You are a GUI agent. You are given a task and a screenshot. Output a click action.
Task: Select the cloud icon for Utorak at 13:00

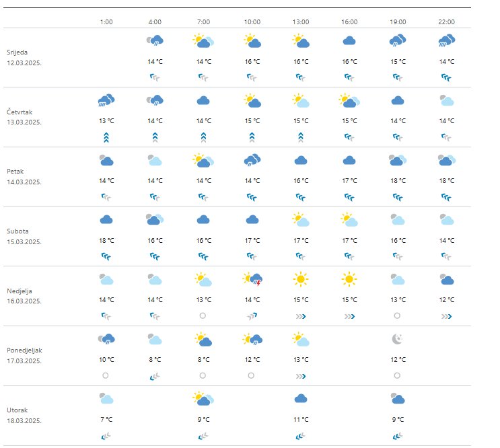click(301, 399)
